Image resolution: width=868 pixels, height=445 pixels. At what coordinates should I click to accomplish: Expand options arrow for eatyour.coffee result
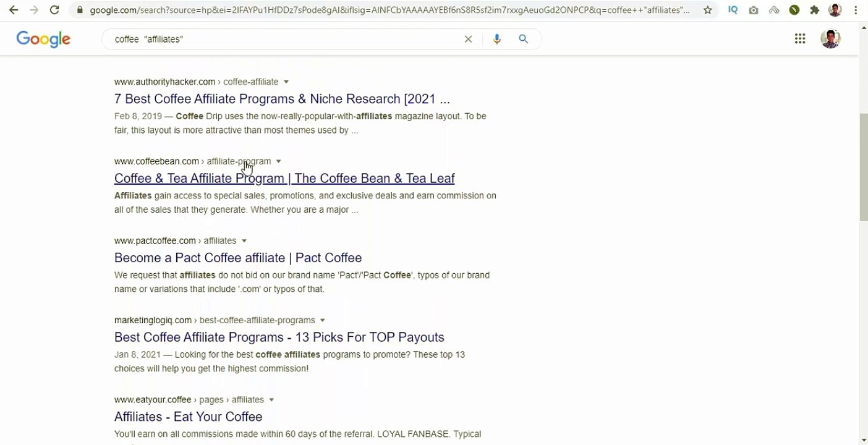click(x=271, y=400)
